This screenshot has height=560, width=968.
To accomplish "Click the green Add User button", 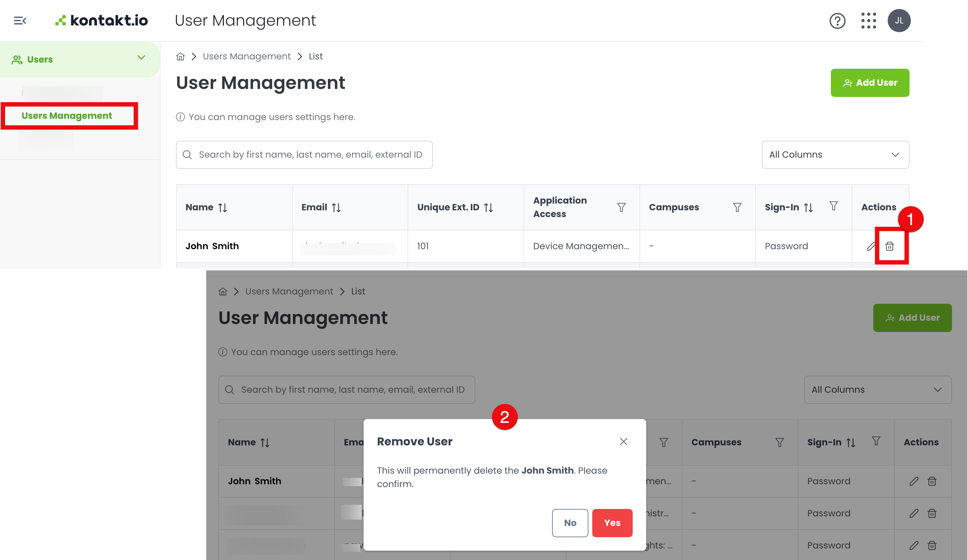I will pyautogui.click(x=870, y=83).
